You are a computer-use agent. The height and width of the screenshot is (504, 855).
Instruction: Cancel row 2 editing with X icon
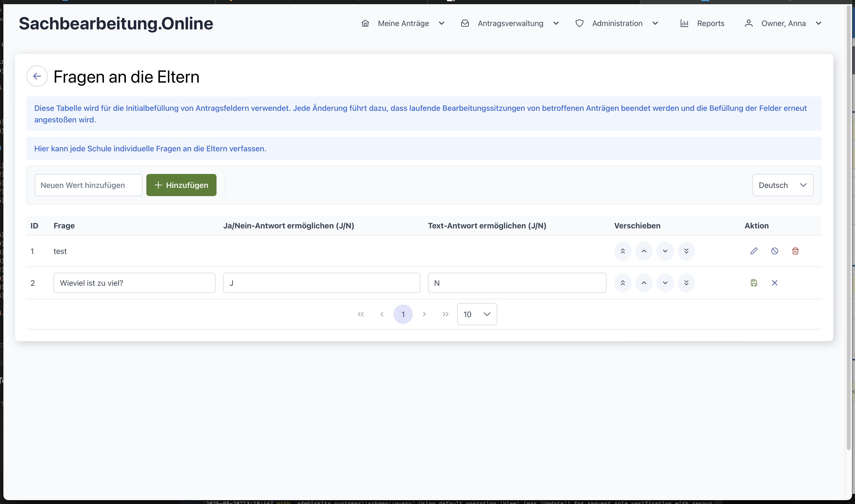pyautogui.click(x=774, y=283)
